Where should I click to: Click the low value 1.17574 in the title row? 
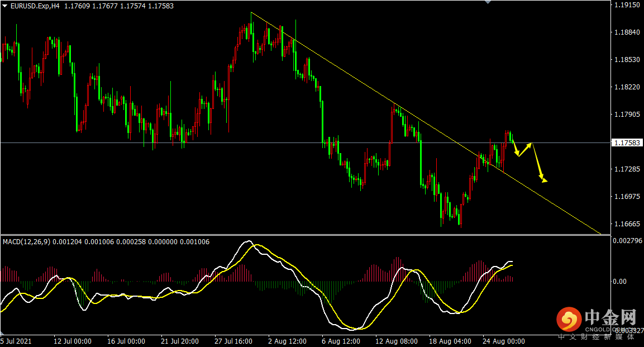[133, 6]
